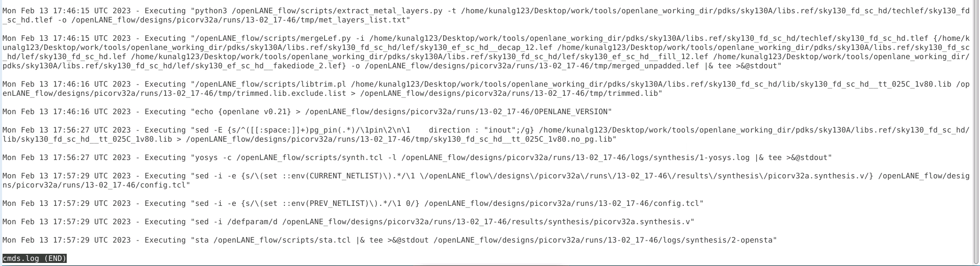Click the OPENLANE_VERSION file name
The width and height of the screenshot is (980, 266).
[x=570, y=112]
